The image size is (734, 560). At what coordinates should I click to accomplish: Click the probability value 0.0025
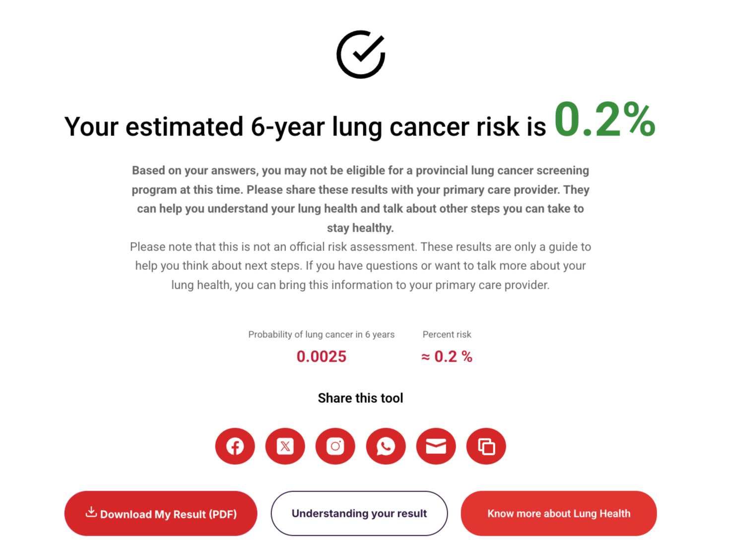pyautogui.click(x=321, y=356)
